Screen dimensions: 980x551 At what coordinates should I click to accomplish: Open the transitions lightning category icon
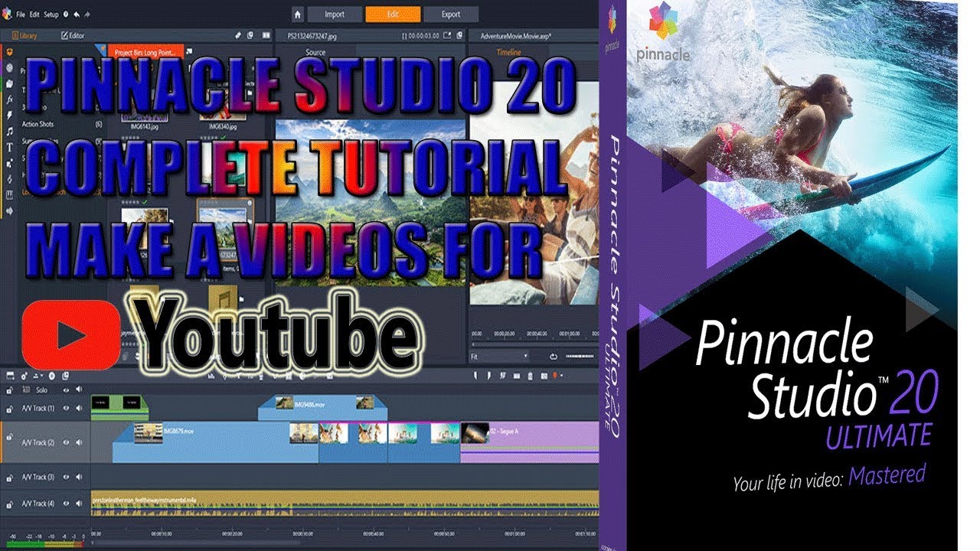9,115
